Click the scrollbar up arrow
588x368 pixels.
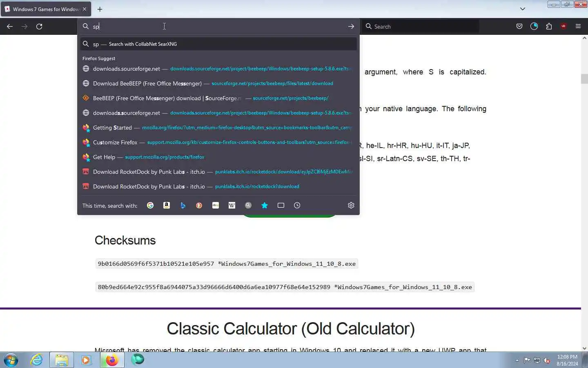(584, 38)
